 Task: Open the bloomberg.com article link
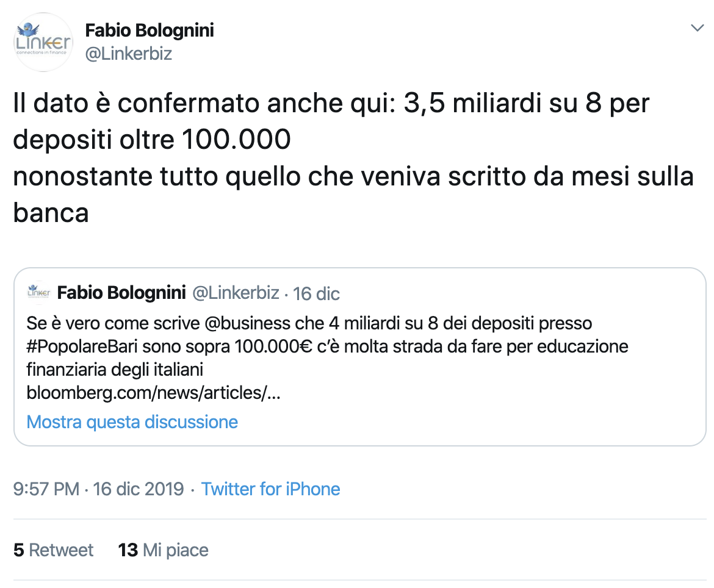pos(153,393)
